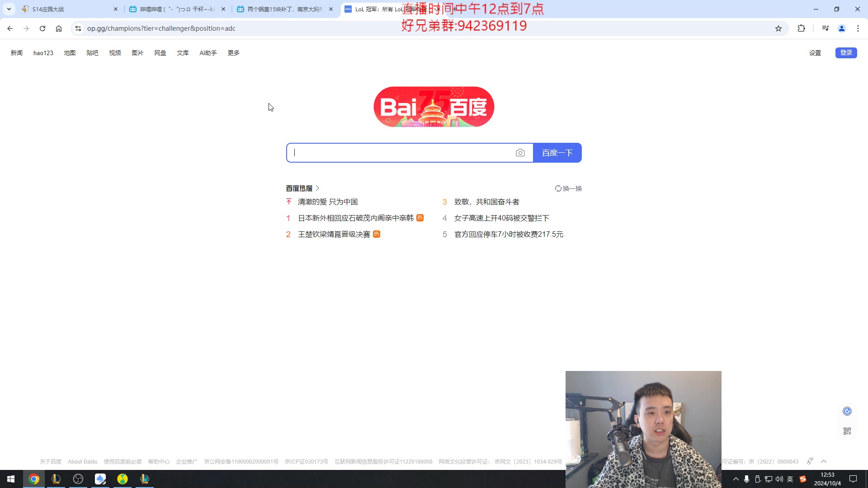Open the media controls icon
This screenshot has width=868, height=488.
point(826,28)
